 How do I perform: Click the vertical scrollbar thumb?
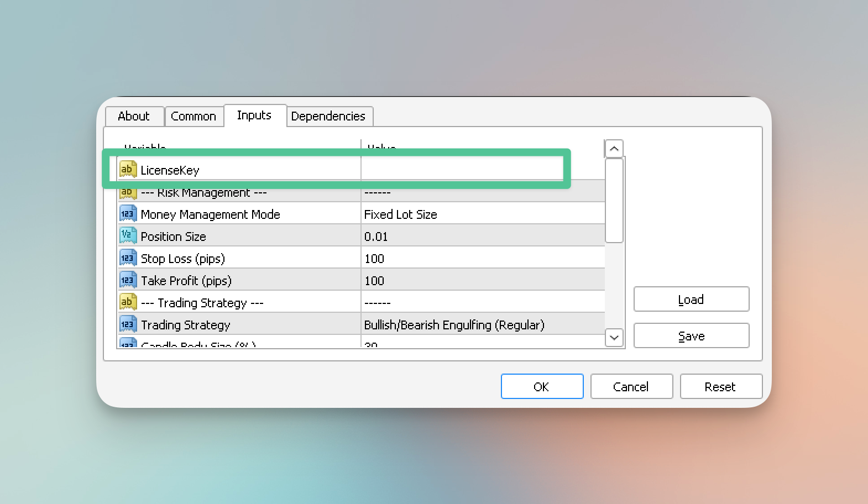tap(614, 201)
